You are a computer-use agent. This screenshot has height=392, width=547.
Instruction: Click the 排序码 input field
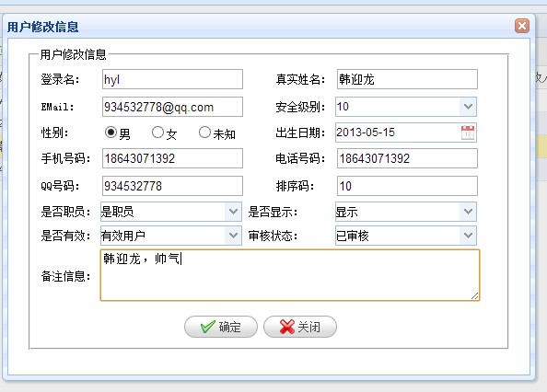click(407, 186)
